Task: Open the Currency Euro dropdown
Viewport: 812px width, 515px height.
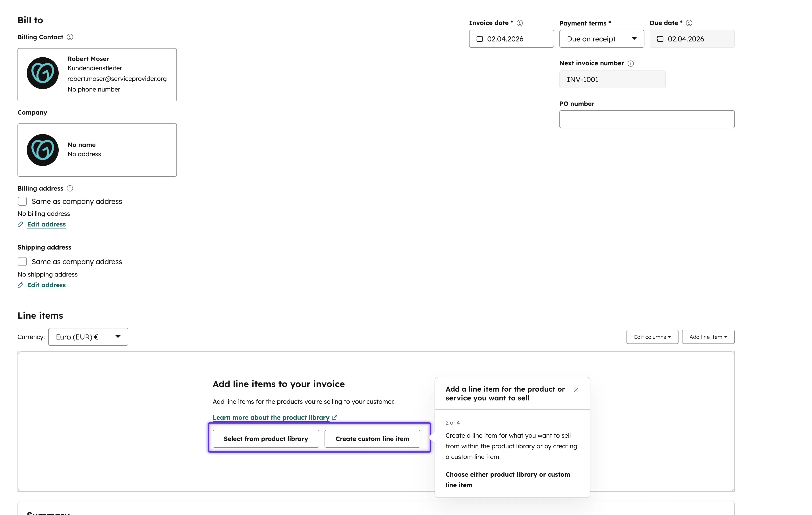Action: tap(88, 337)
